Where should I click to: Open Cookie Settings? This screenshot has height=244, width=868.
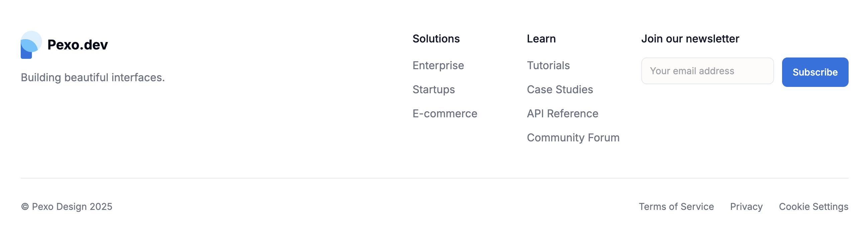(813, 207)
